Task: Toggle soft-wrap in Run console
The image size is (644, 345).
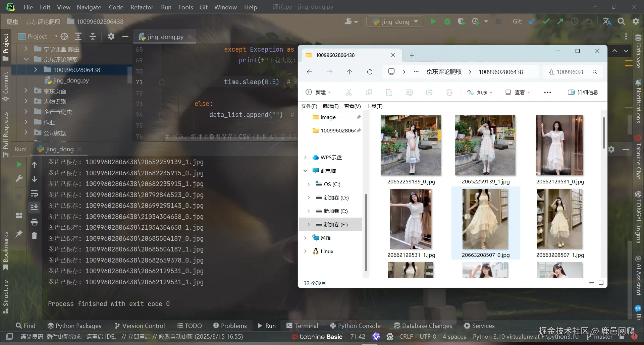Action: pos(34,193)
